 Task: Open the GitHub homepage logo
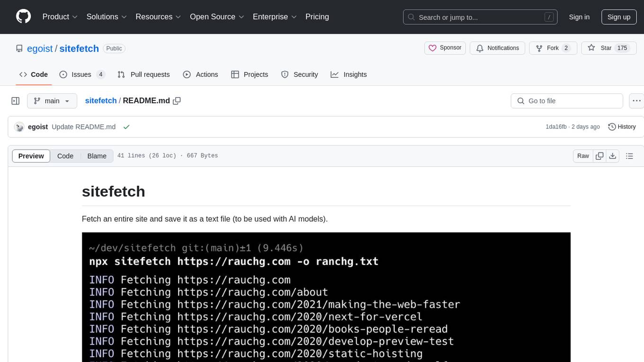[24, 17]
